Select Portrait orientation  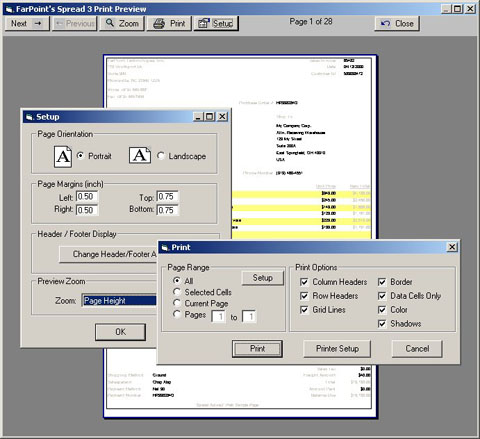click(x=94, y=156)
